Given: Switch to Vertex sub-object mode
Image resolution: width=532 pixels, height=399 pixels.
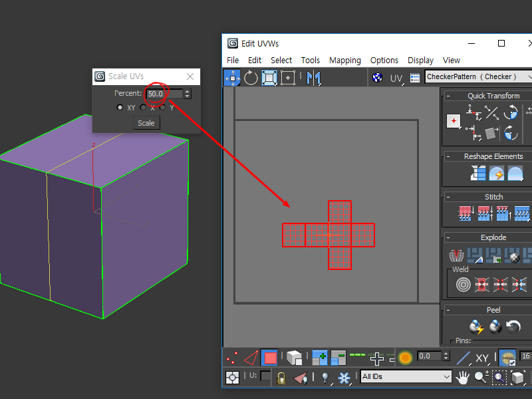Looking at the screenshot, I should coord(232,358).
